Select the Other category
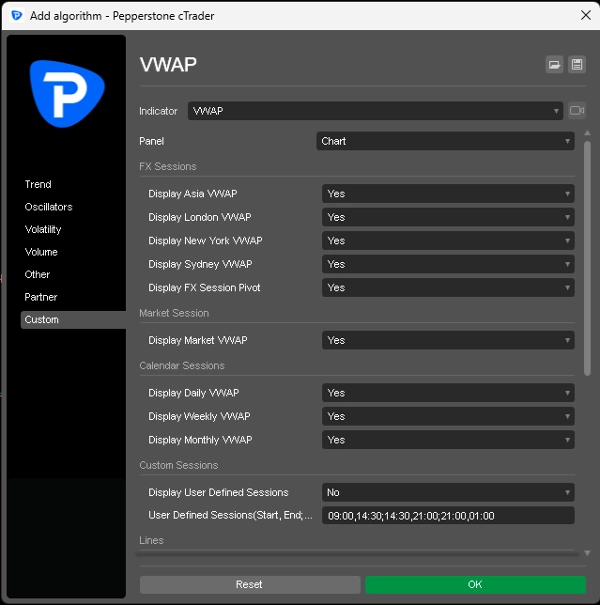This screenshot has height=605, width=600. point(37,274)
